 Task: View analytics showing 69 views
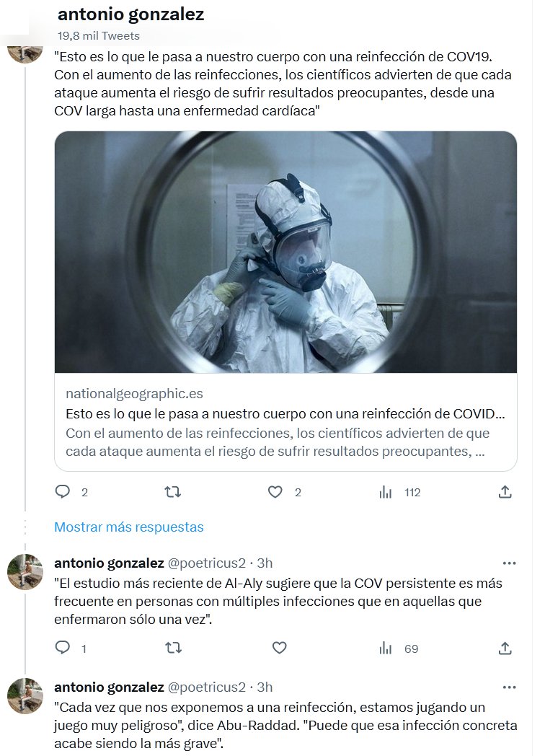coord(399,648)
